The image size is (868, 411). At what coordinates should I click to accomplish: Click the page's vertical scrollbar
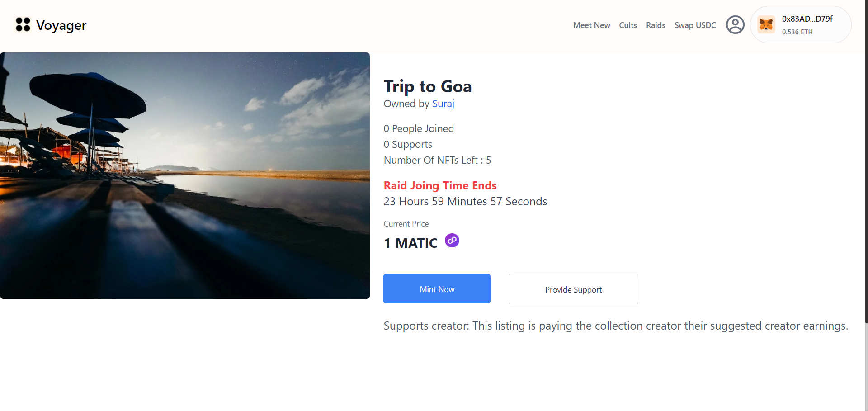pyautogui.click(x=866, y=181)
